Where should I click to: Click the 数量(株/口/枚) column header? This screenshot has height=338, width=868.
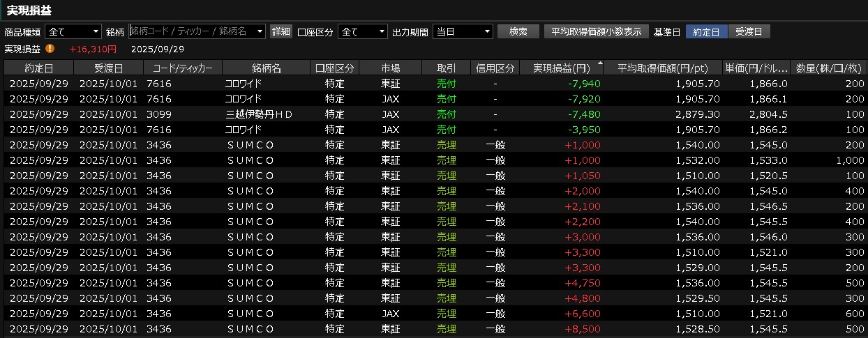coord(829,68)
